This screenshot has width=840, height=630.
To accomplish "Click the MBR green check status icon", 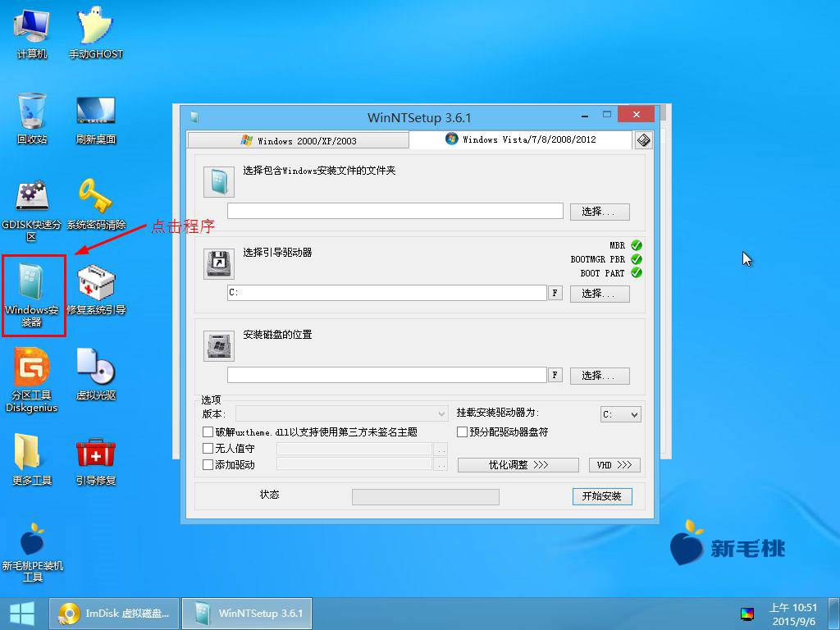I will point(637,245).
